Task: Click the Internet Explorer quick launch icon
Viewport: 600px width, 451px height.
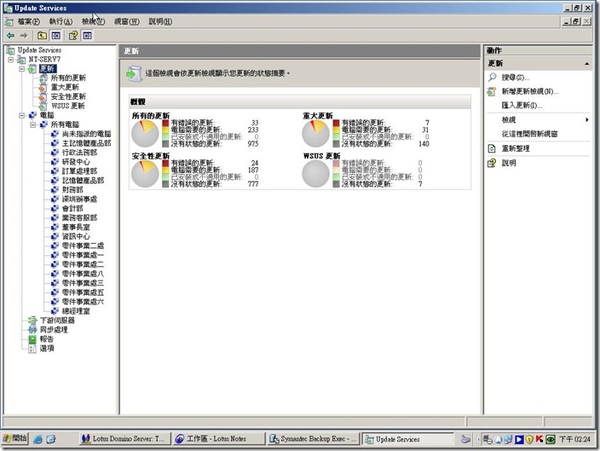Action: click(38, 439)
